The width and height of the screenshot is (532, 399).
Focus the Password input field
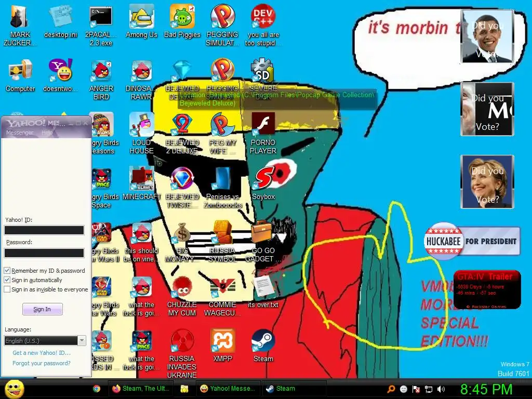pyautogui.click(x=44, y=253)
